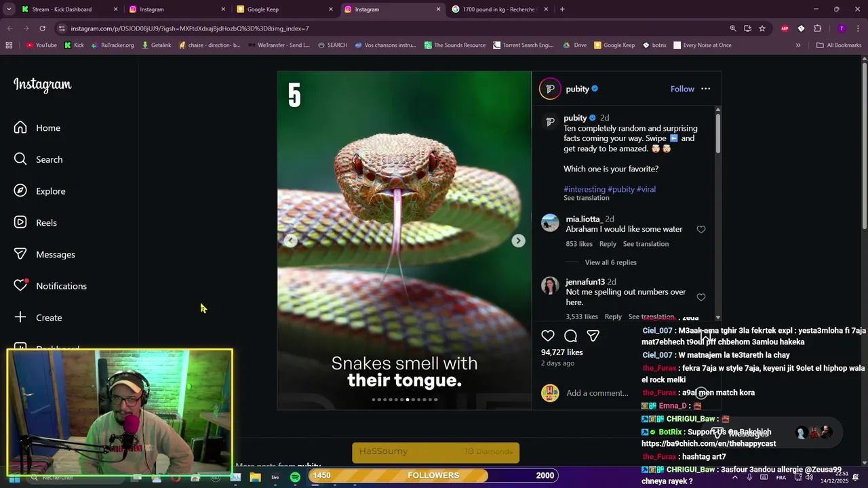Switch to 1700 pound in kg tab
This screenshot has width=868, height=488.
(498, 9)
